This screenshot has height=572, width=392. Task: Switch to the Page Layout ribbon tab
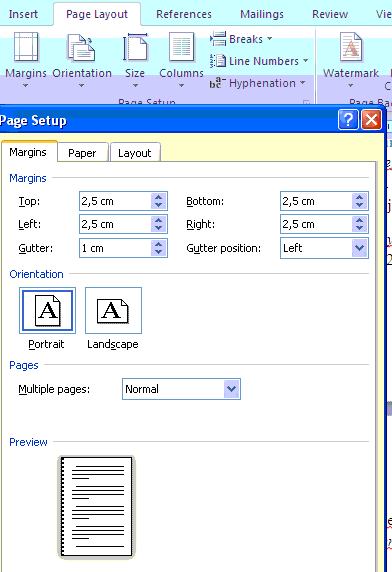97,14
